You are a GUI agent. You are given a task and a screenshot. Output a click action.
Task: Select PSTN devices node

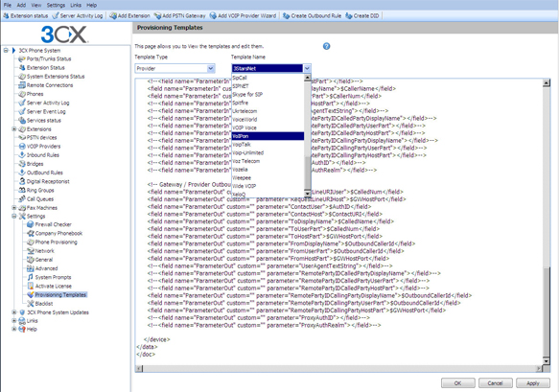tap(42, 138)
